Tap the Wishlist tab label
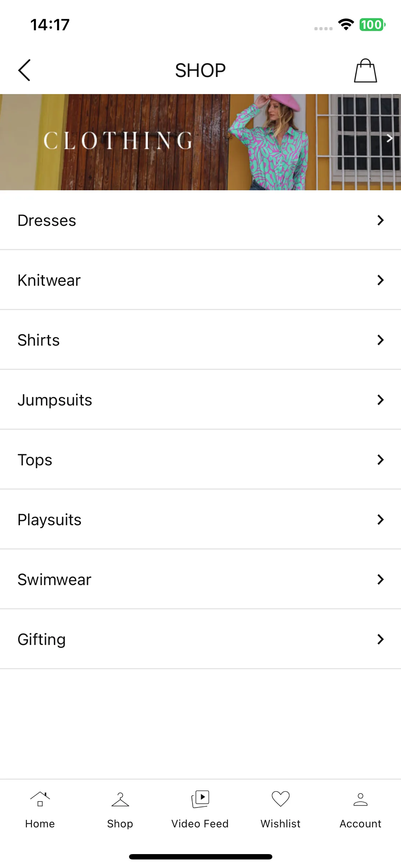The height and width of the screenshot is (868, 401). (x=281, y=824)
